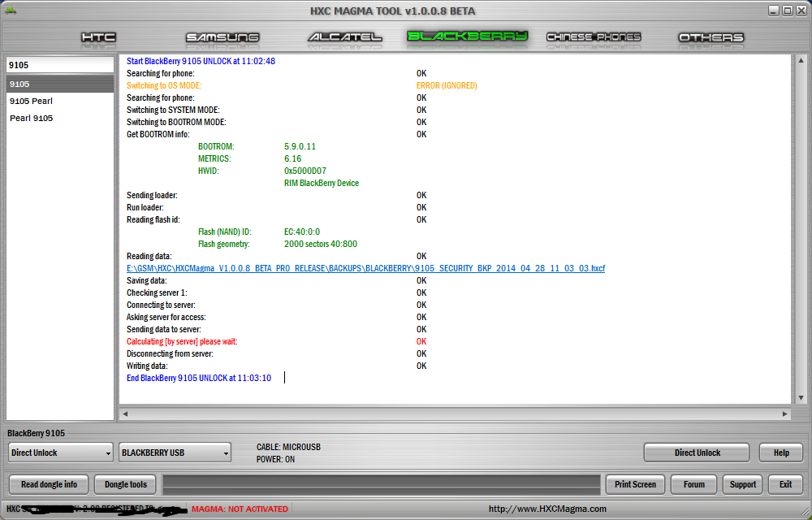Click the HXC Magma app icon in title bar
The width and height of the screenshot is (812, 520).
coord(10,10)
